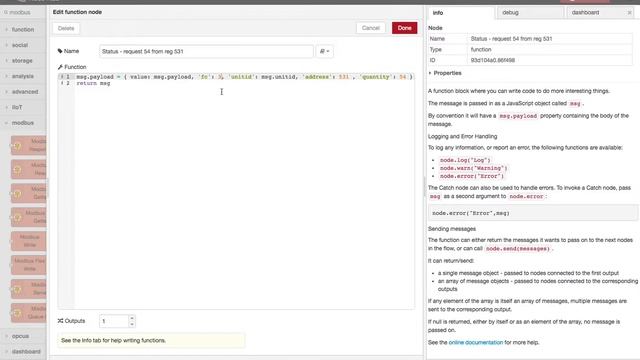Switch to the dashboard sidebar tab
The width and height of the screenshot is (640, 360).
585,13
